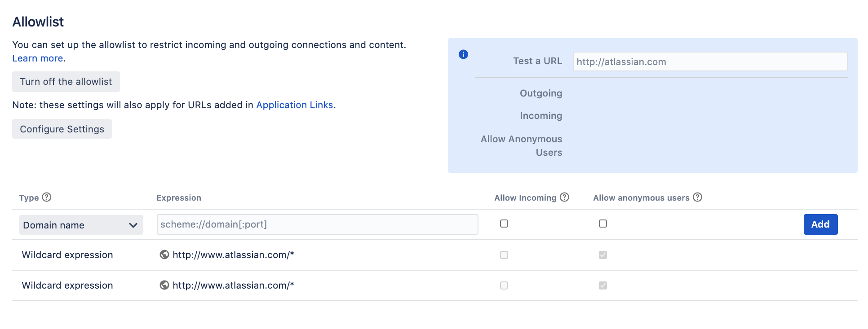Toggle anonymous users checkbox in second wildcard row
Screen dimensions: 868x329
603,285
